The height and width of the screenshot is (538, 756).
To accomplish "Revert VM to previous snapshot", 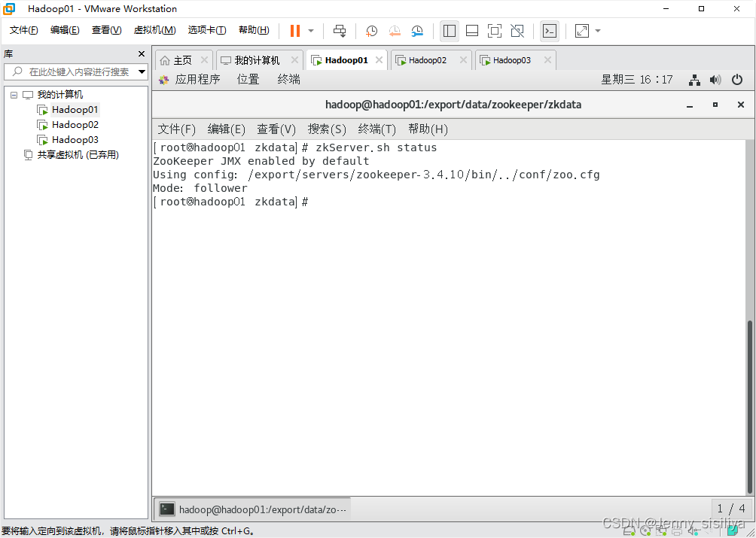I will [x=395, y=31].
